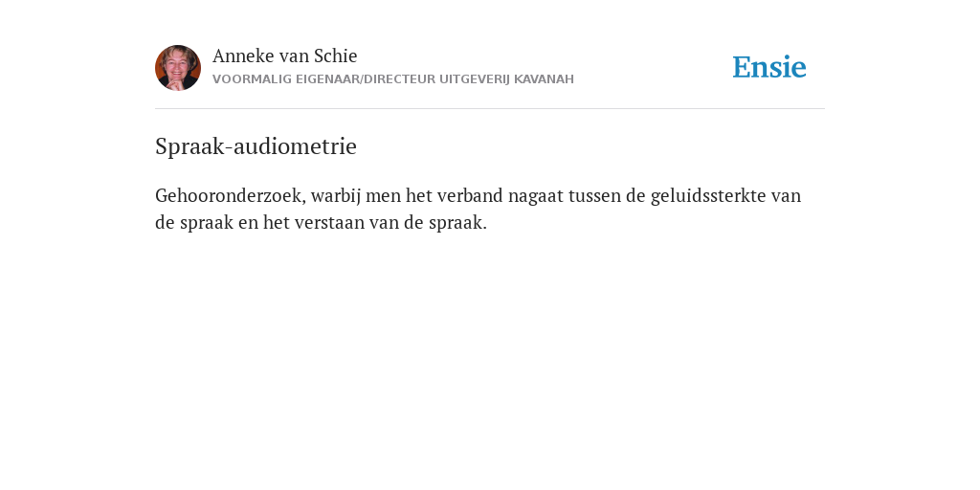
Task: Click the word verband in the first line
Action: (470, 196)
